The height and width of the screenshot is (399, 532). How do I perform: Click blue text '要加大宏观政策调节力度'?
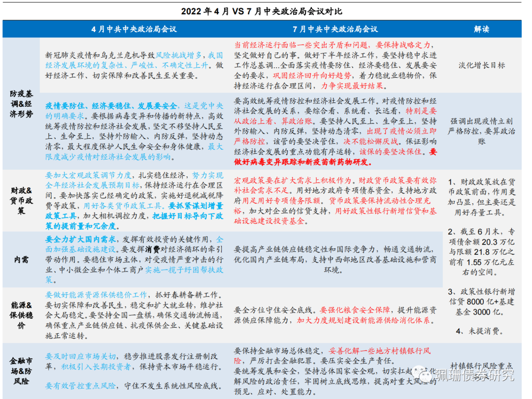coord(88,175)
